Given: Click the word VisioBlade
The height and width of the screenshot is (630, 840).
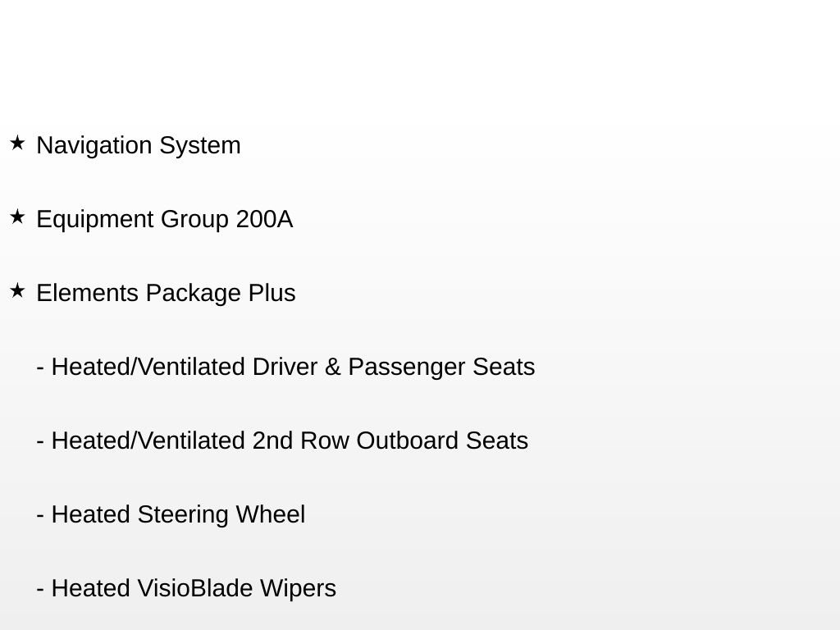Looking at the screenshot, I should (x=195, y=587).
